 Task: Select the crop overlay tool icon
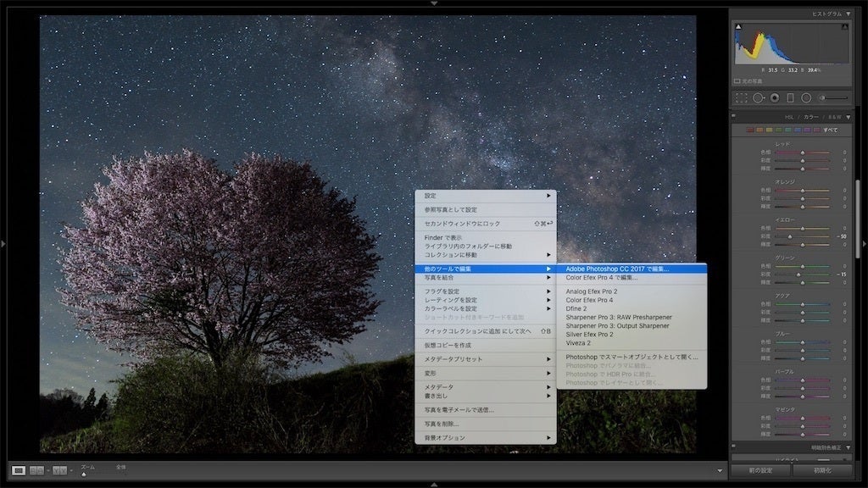click(x=741, y=98)
